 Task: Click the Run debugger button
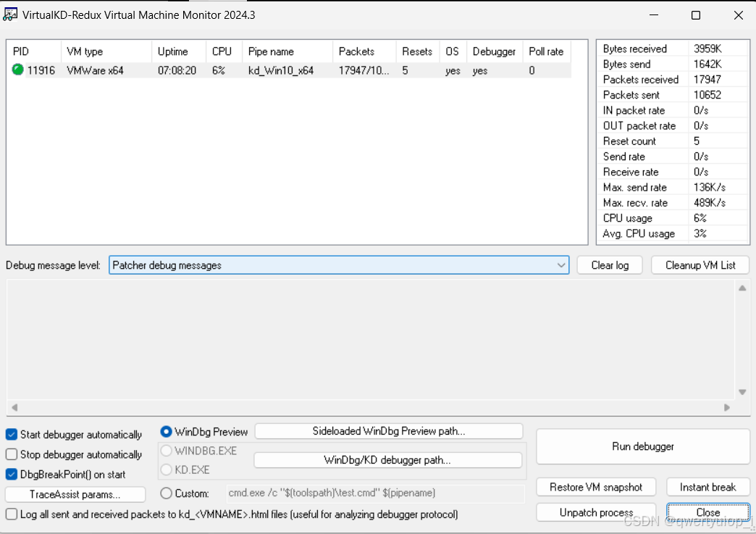[643, 446]
